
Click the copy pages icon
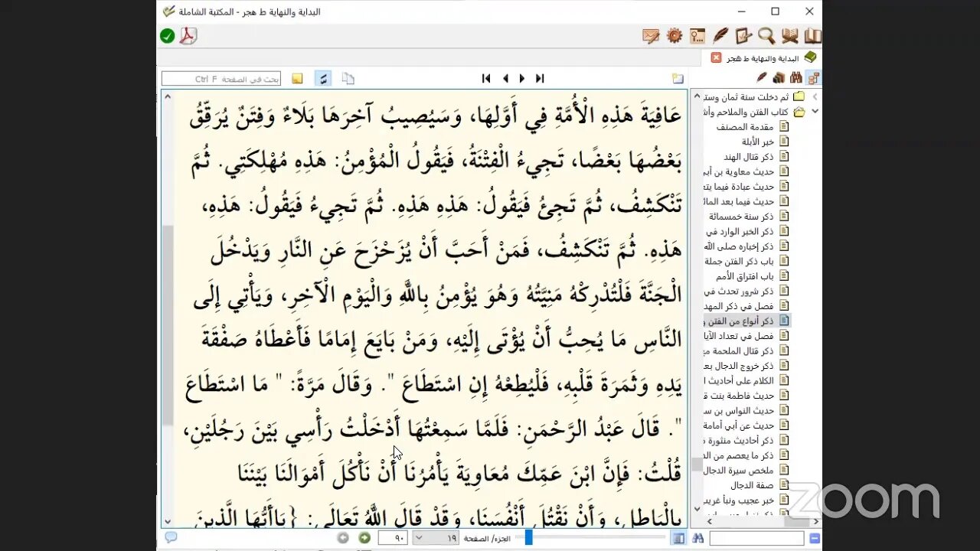click(x=348, y=78)
